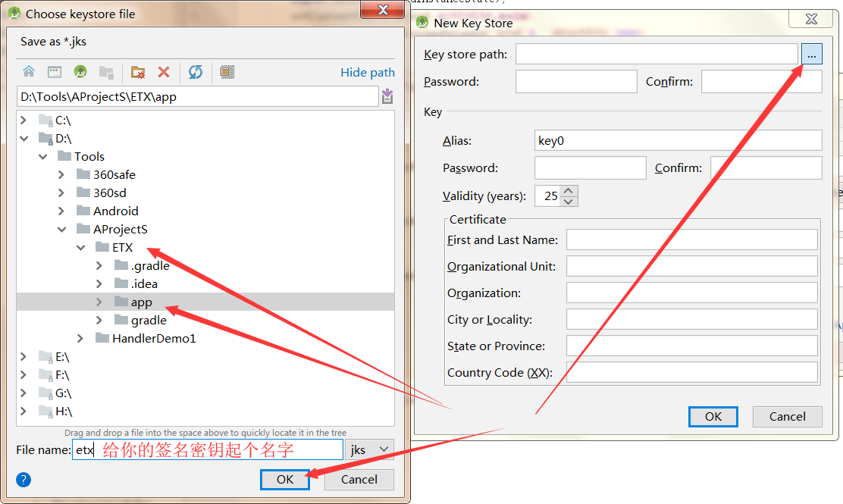Screen dimensions: 843x504
Task: Click the Key store path field
Action: click(657, 54)
